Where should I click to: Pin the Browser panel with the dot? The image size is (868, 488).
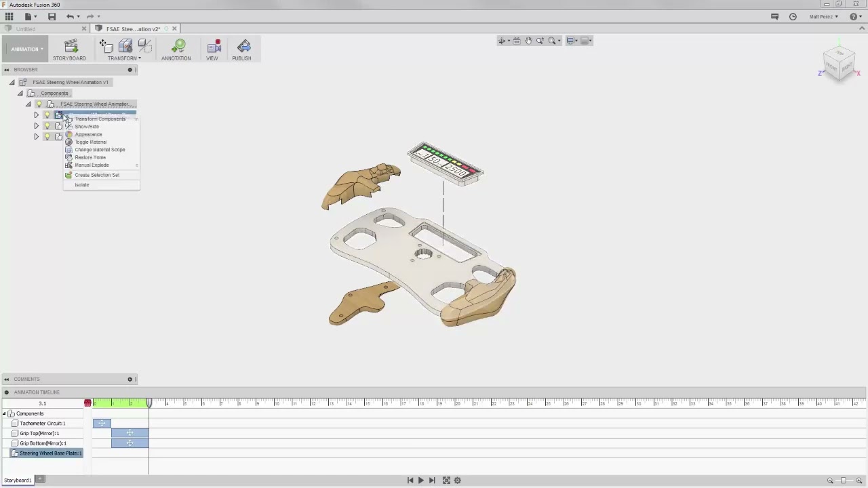tap(130, 70)
